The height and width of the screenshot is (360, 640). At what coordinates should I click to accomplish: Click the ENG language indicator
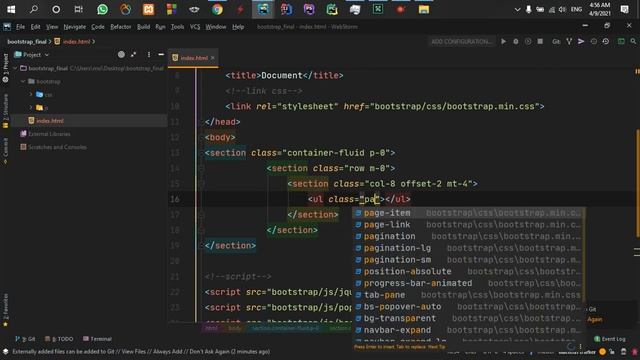[576, 9]
